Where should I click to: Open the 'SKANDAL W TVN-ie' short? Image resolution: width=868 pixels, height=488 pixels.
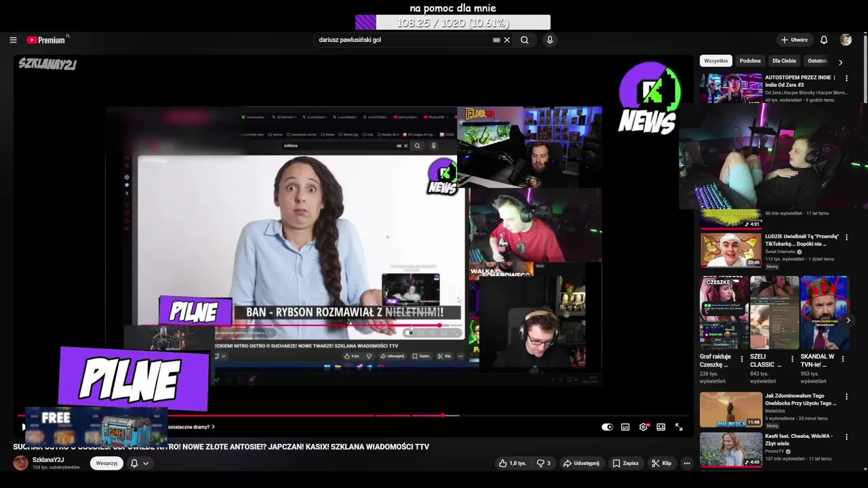(x=825, y=312)
